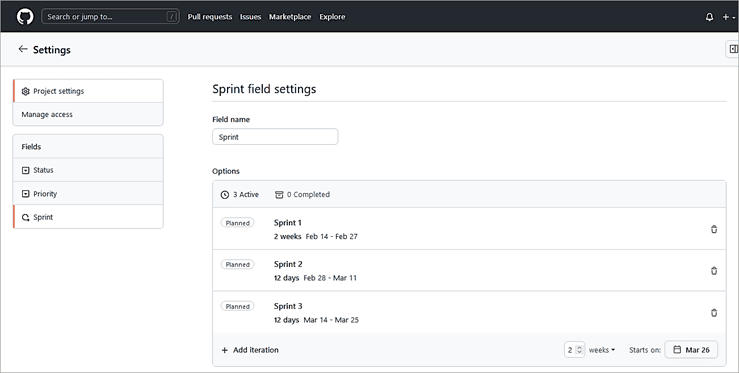Click the calendar icon on Mar 26
The width and height of the screenshot is (739, 373).
tap(677, 350)
